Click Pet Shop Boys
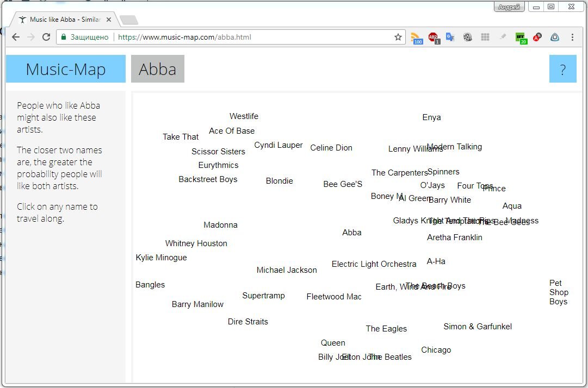The width and height of the screenshot is (588, 388). (x=559, y=292)
